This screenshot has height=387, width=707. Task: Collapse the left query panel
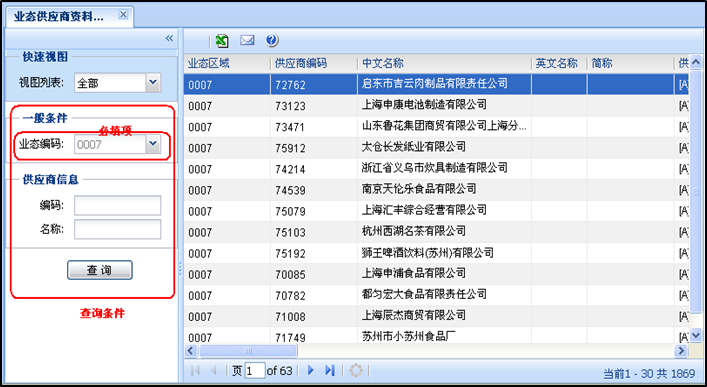(169, 39)
